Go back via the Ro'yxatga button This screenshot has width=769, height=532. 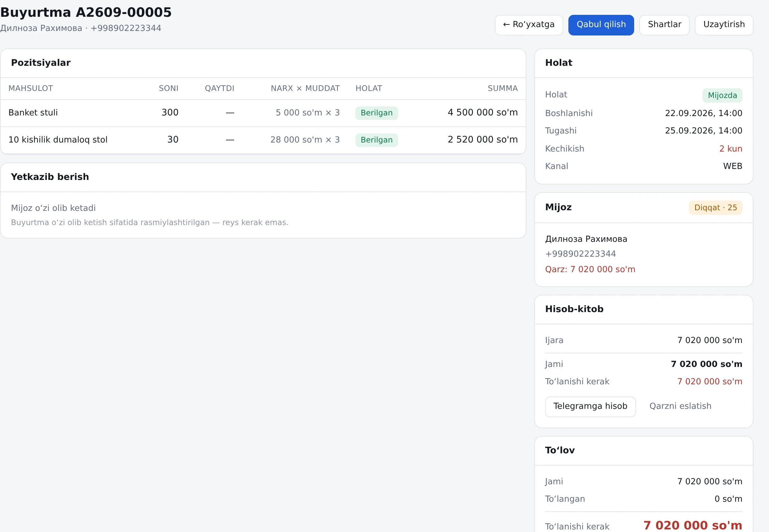click(x=529, y=25)
